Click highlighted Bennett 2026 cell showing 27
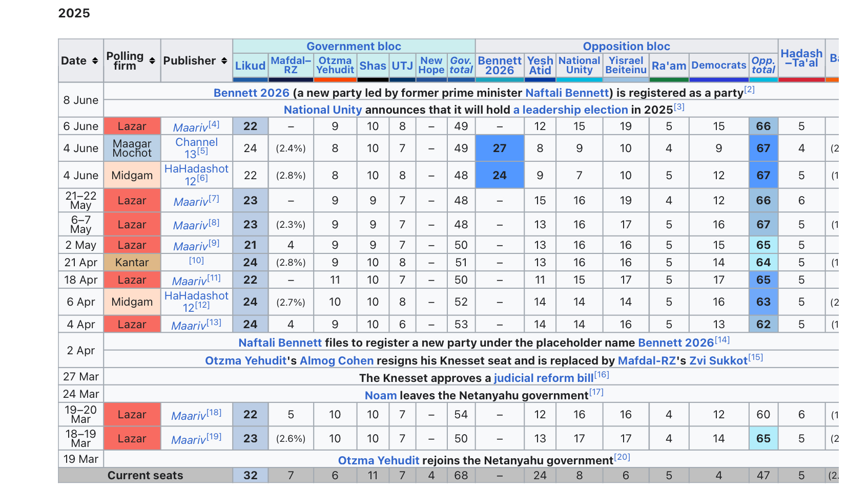This screenshot has width=868, height=491. click(x=500, y=148)
